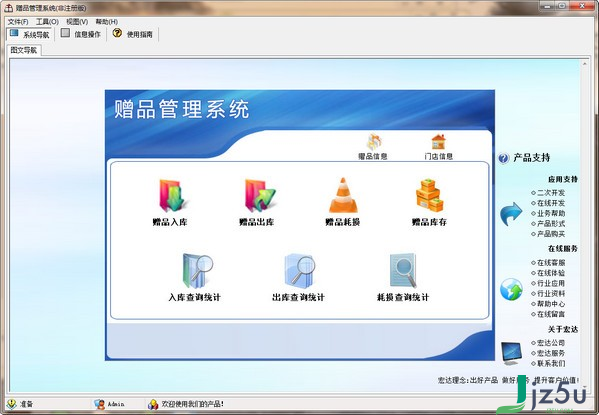Screen dimensions: 599x415
Task: Open the 出库查询统计 magnifier icon
Action: [300, 271]
